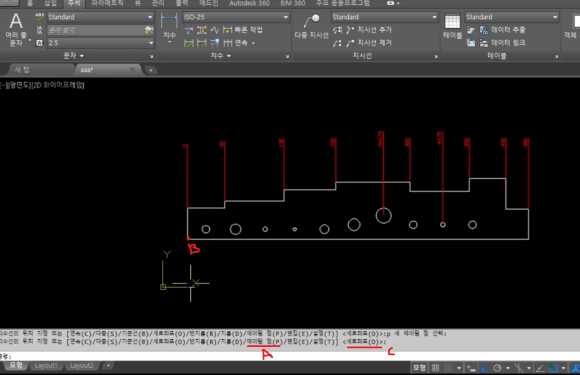Toggle object snap tracking in status bar
This screenshot has width=580, height=375.
[x=540, y=368]
